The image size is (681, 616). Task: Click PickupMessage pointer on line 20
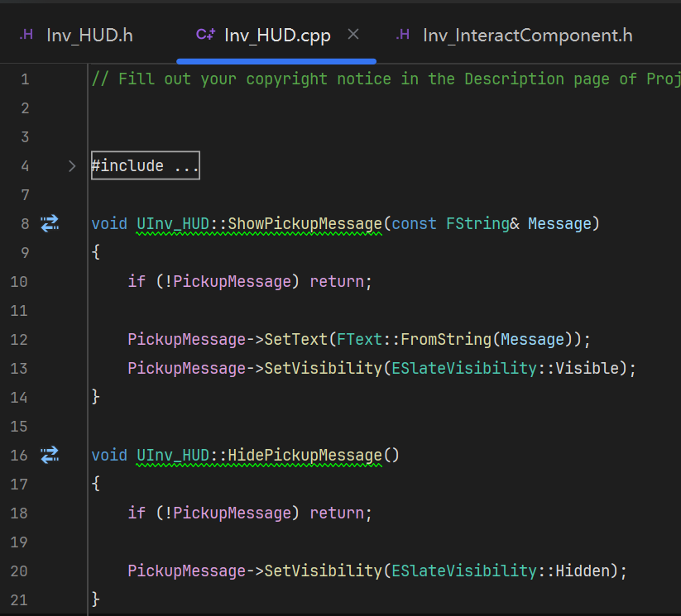[187, 571]
